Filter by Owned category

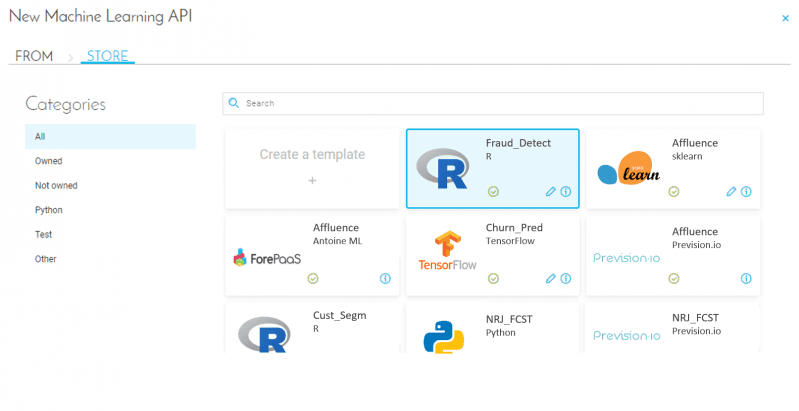49,161
